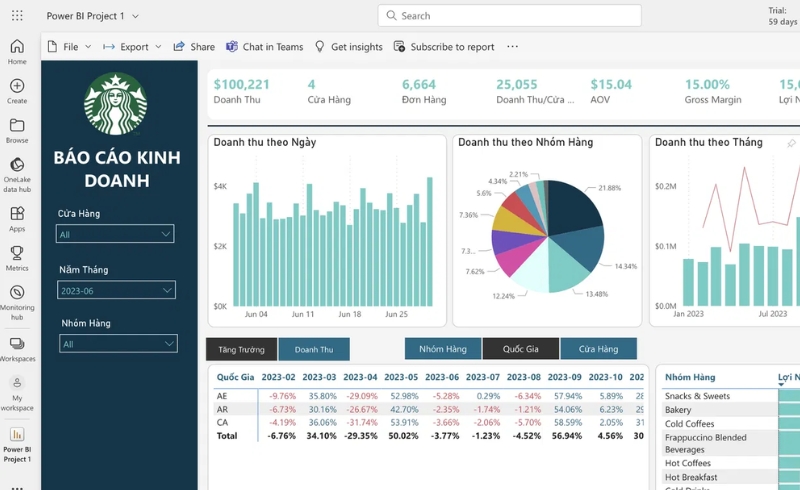Click the Doanh thu theo Ngày chart title
Screen dimensions: 800x490
[x=264, y=142]
